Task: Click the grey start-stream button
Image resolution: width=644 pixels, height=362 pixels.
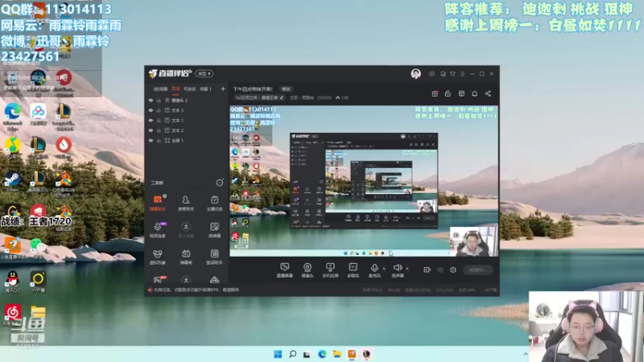Action: coord(477,269)
